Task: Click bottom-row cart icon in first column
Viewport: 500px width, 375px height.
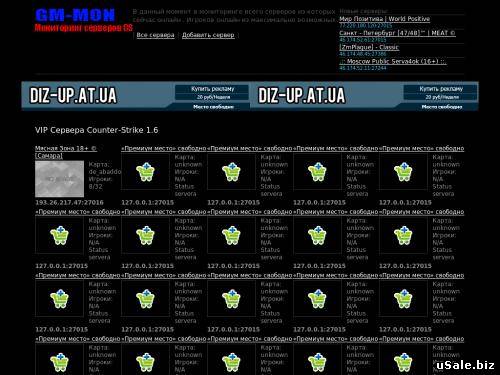Action: tap(60, 362)
